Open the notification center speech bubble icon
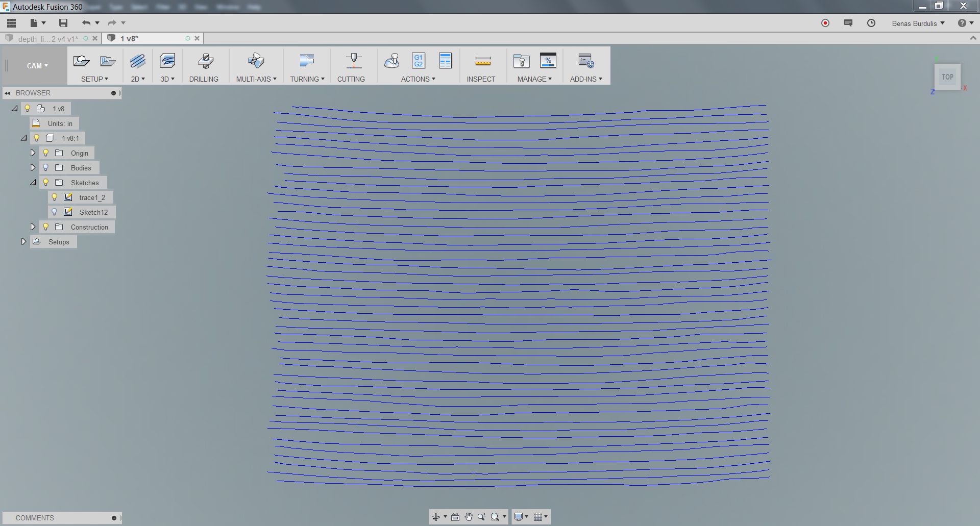Viewport: 980px width, 526px height. click(x=848, y=23)
